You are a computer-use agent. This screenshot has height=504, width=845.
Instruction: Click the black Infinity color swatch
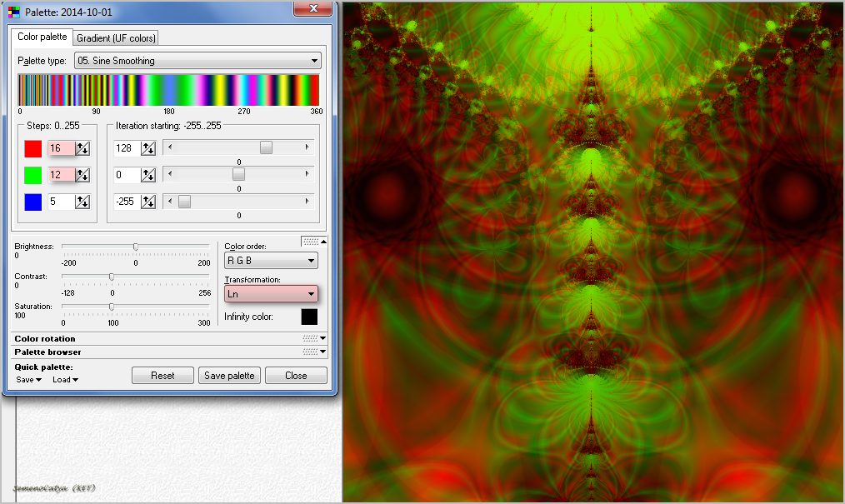click(309, 317)
